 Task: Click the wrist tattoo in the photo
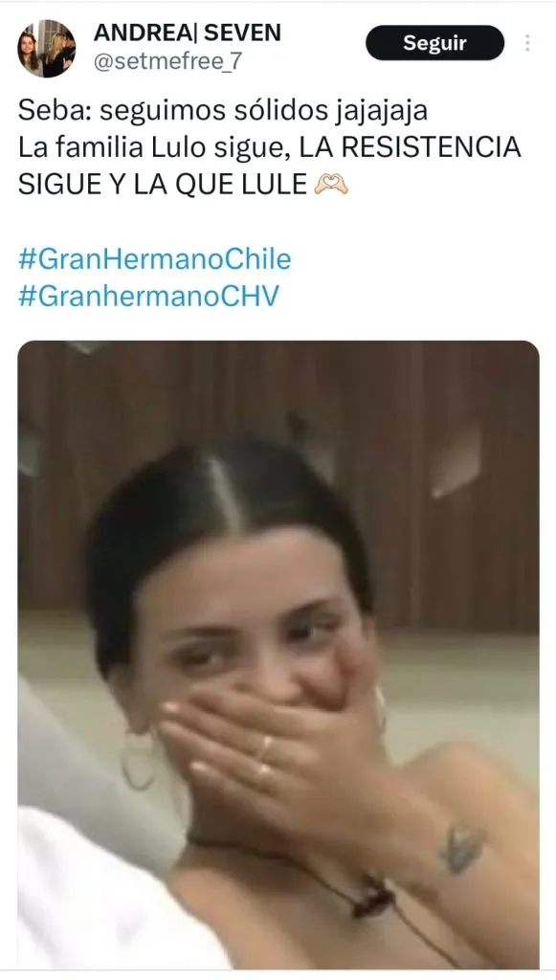tap(462, 848)
